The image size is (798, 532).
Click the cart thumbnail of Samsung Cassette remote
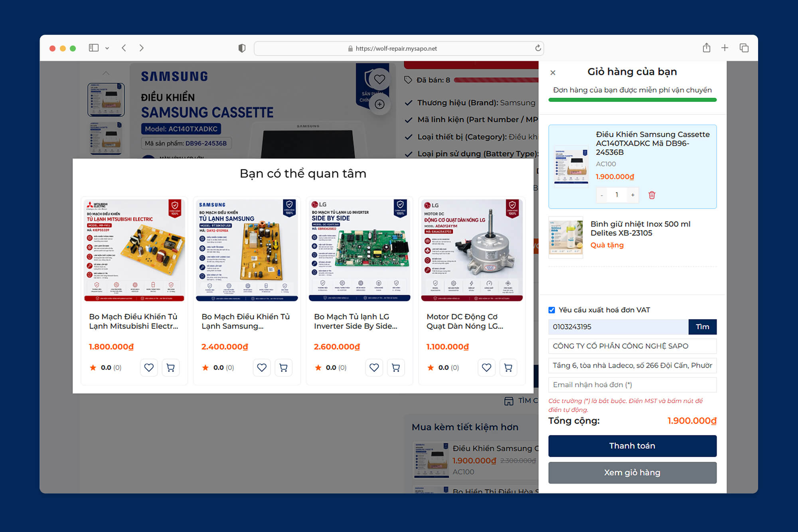click(x=571, y=166)
